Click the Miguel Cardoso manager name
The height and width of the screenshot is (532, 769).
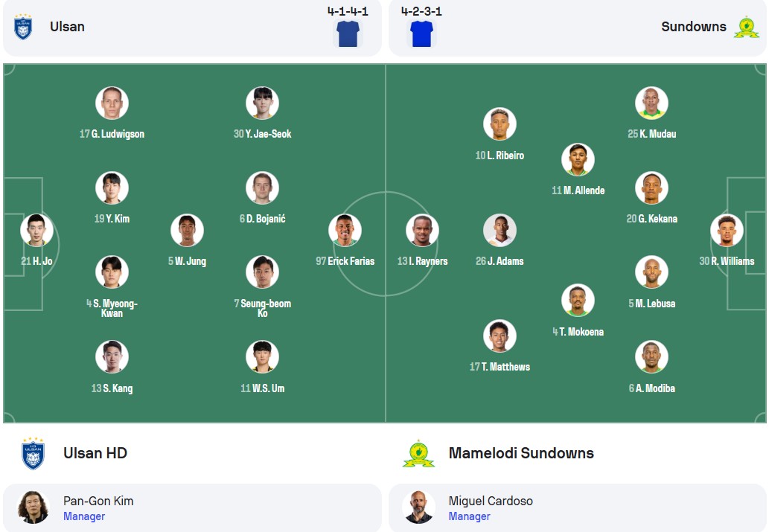coord(491,501)
